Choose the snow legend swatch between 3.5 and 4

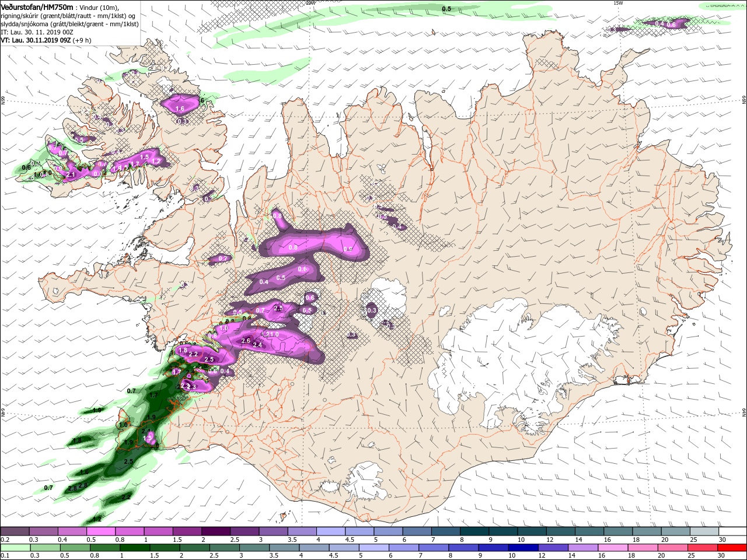[301, 531]
